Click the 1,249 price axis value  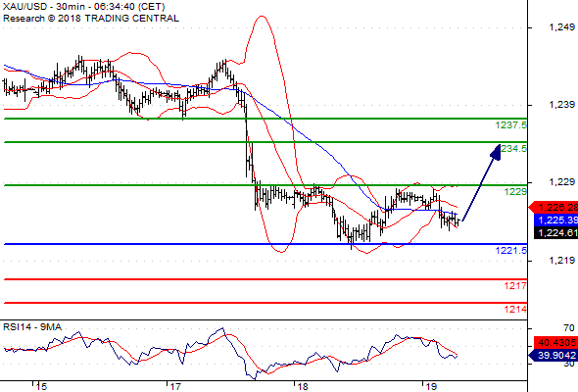click(561, 26)
